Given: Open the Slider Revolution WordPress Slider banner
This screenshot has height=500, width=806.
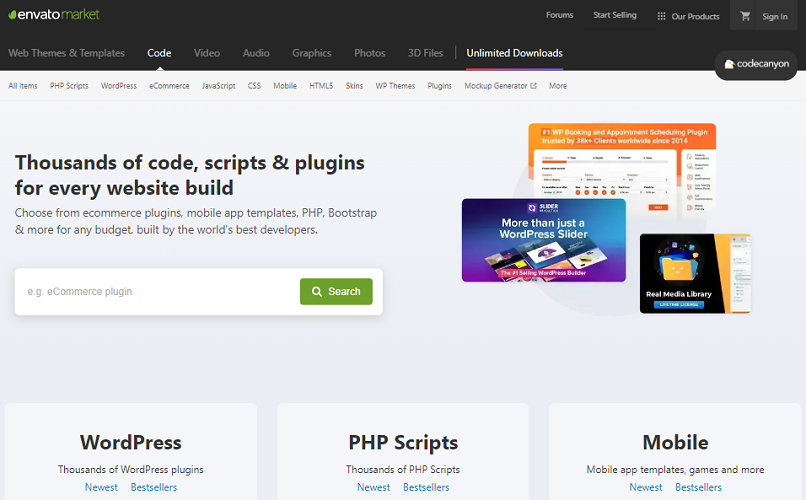Looking at the screenshot, I should [543, 240].
